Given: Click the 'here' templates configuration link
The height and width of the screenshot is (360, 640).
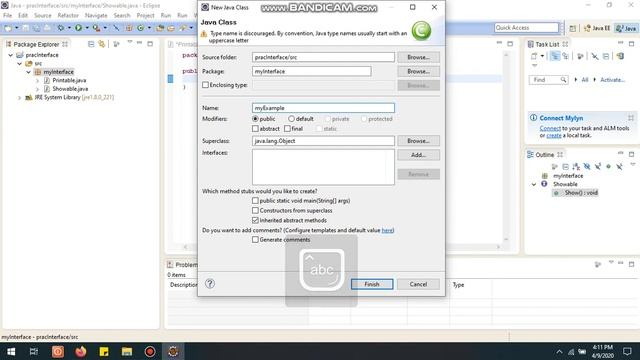Looking at the screenshot, I should [387, 230].
